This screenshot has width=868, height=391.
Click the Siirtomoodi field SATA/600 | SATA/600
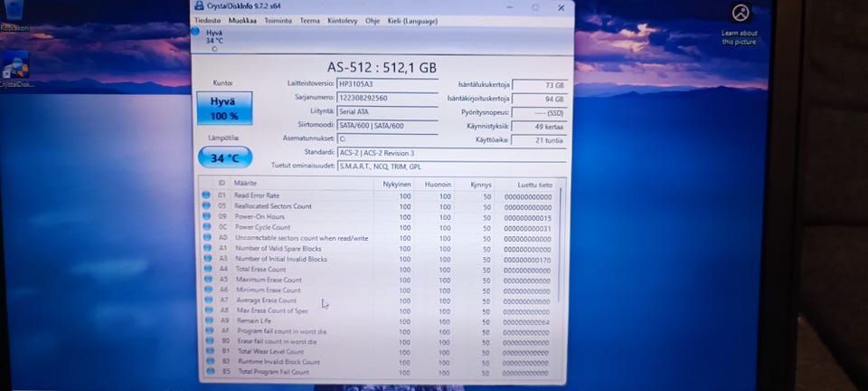387,126
